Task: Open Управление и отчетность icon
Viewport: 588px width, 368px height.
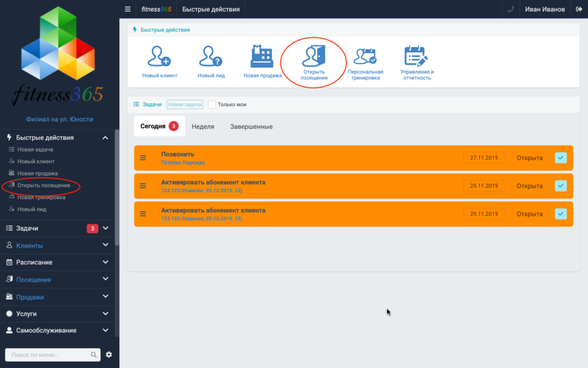Action: (x=416, y=56)
